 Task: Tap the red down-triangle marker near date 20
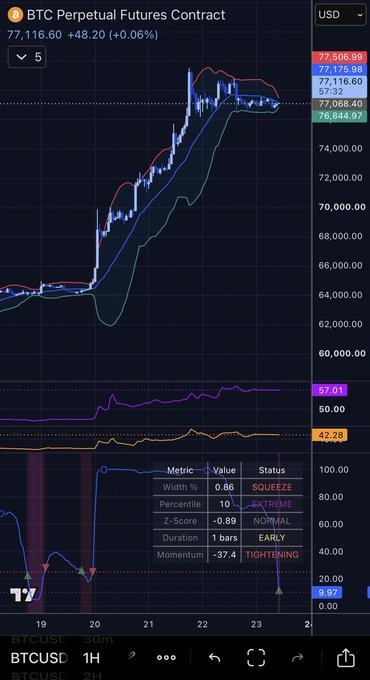pos(92,572)
